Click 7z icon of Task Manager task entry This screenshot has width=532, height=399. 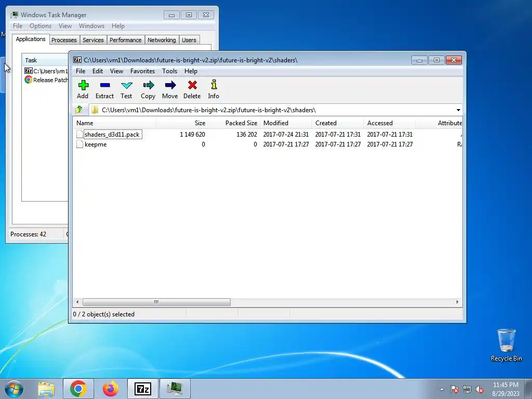pos(29,71)
